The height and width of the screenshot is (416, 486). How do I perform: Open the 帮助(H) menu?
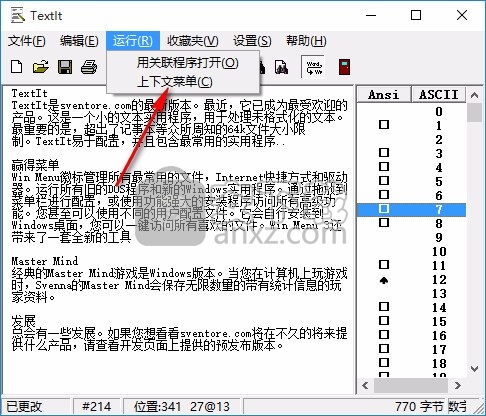[x=306, y=41]
